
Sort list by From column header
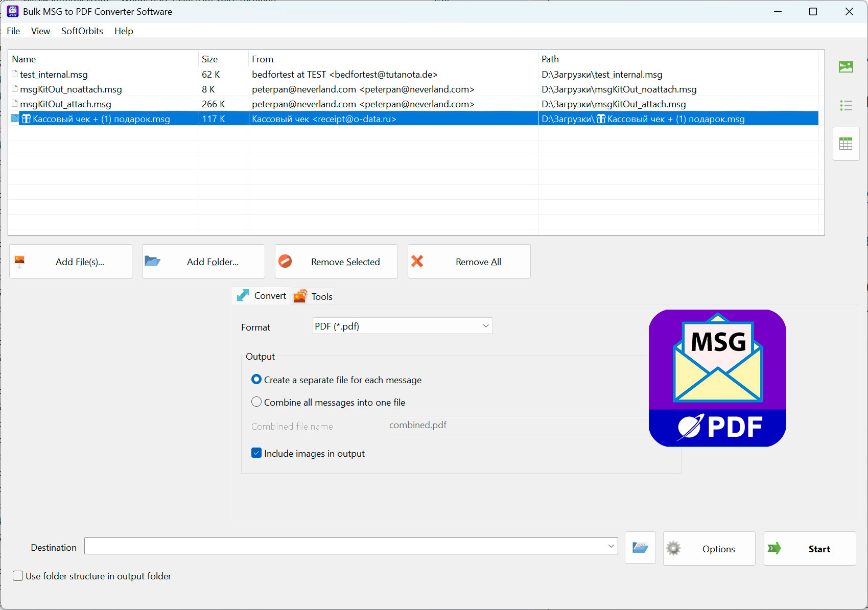click(393, 59)
